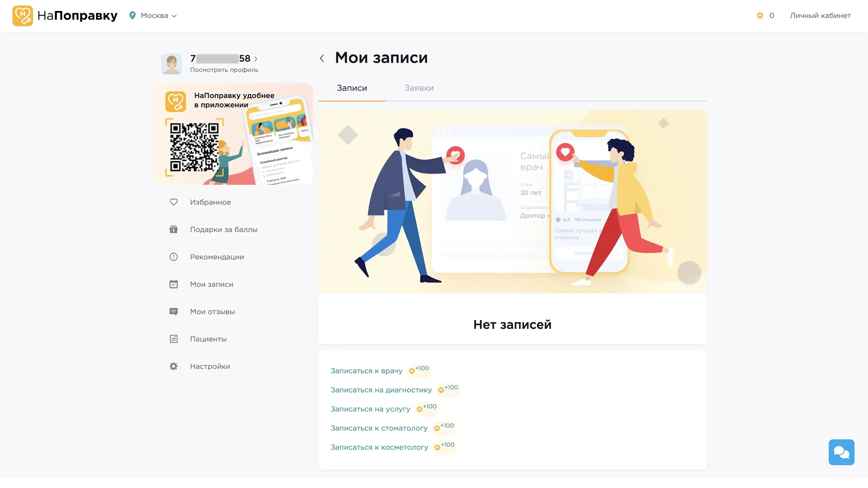Click the calendar icon beside Мои записи
This screenshot has width=868, height=488.
coord(174,284)
